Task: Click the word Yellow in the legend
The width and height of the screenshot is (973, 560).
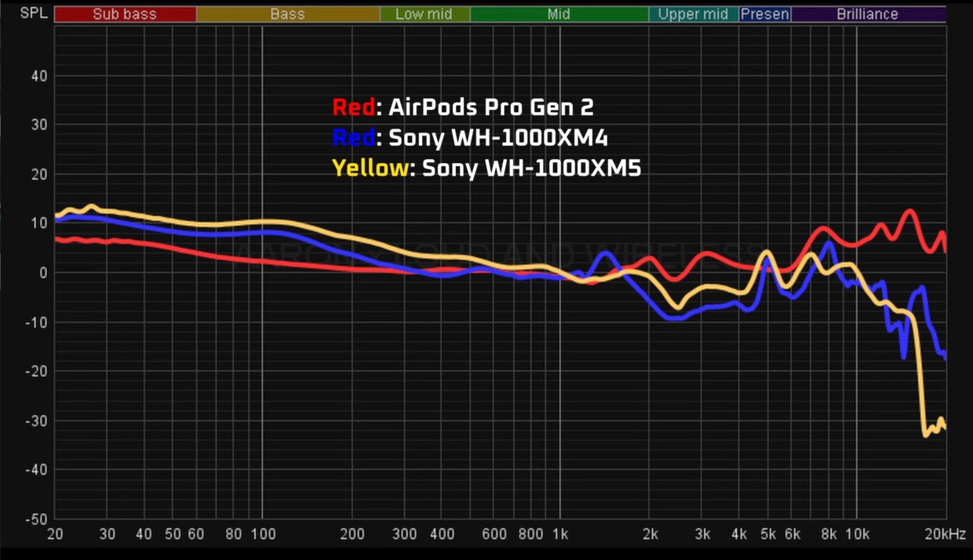Action: (x=370, y=168)
